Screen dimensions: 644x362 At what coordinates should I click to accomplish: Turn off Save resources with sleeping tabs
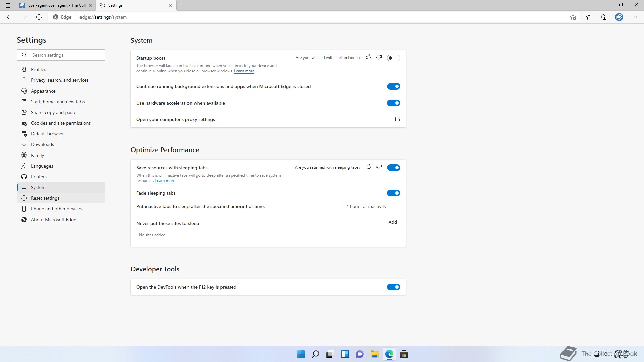click(x=394, y=168)
